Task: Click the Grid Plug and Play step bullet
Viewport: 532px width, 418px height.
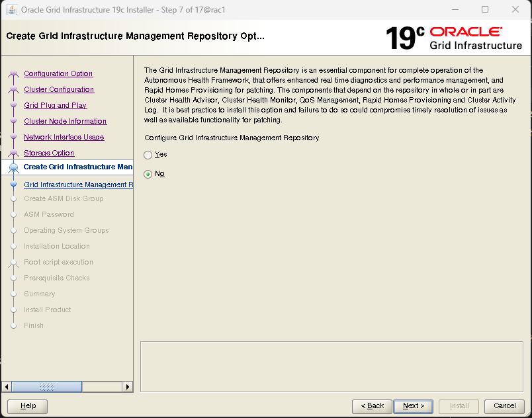Action: click(14, 105)
